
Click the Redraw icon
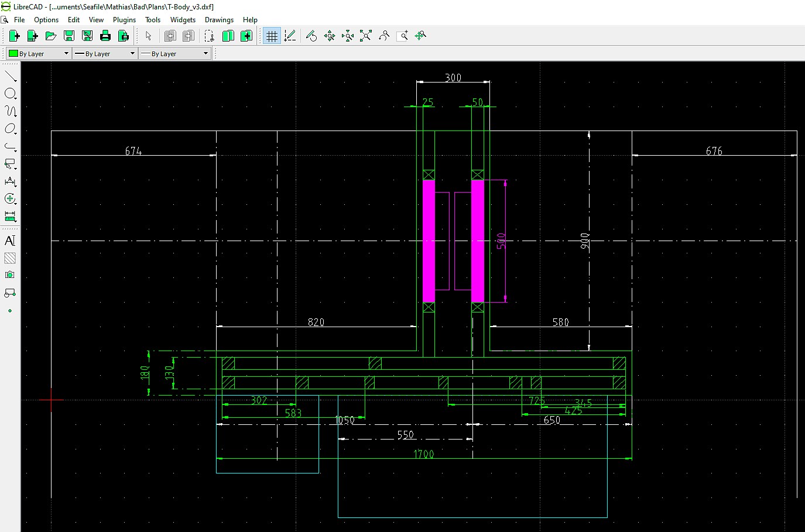(311, 36)
